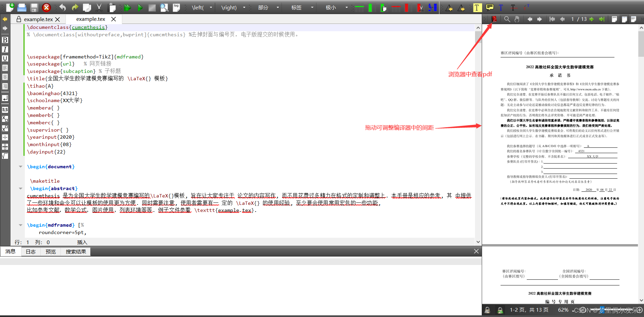Open the PDF in an external viewer with the red icon
Image resolution: width=644 pixels, height=317 pixels.
point(494,19)
